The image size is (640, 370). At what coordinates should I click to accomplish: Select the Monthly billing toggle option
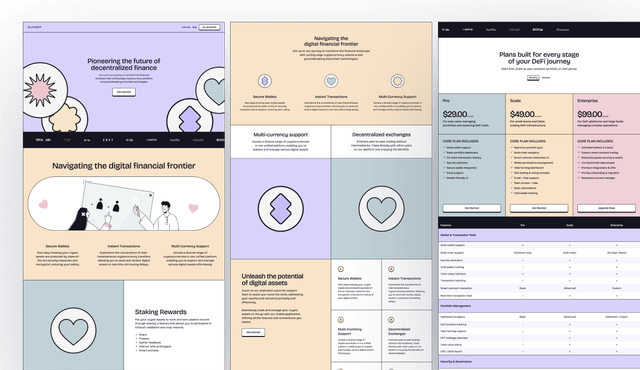pos(533,78)
